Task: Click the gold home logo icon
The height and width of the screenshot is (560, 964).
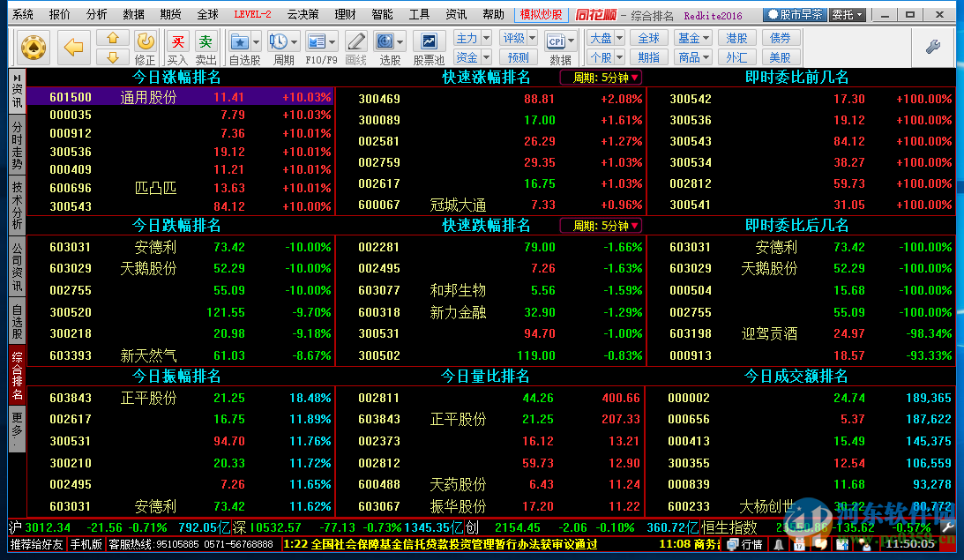Action: pos(34,48)
